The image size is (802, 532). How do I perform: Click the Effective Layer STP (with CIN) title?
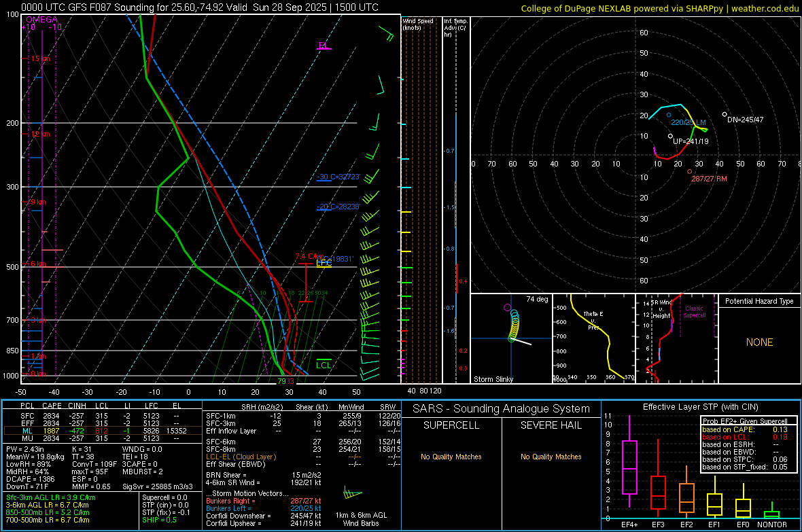(700, 407)
